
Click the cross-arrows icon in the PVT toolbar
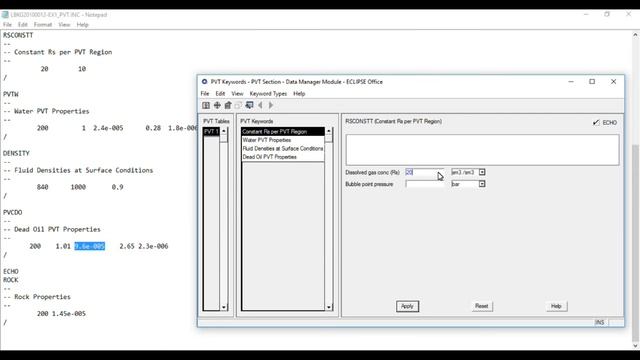point(217,105)
